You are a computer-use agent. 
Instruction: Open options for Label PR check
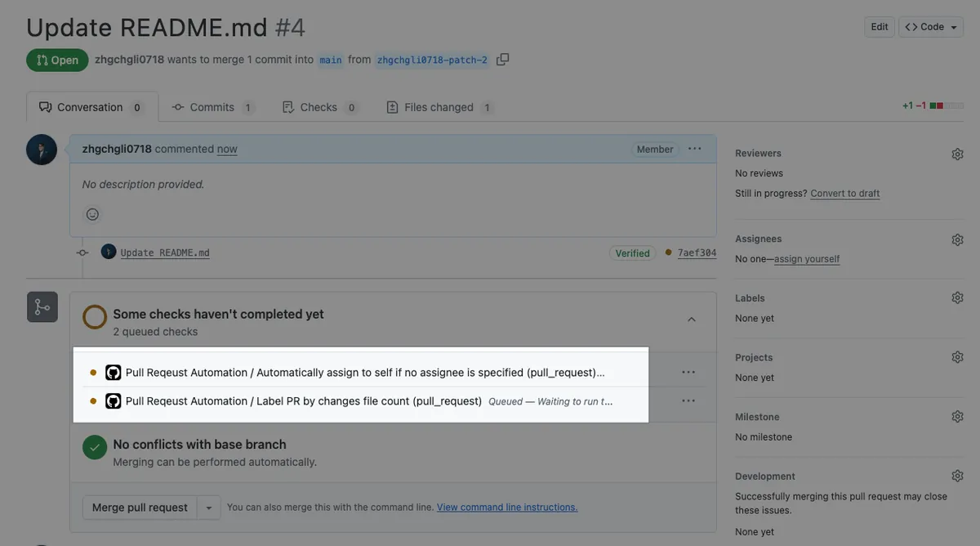688,401
